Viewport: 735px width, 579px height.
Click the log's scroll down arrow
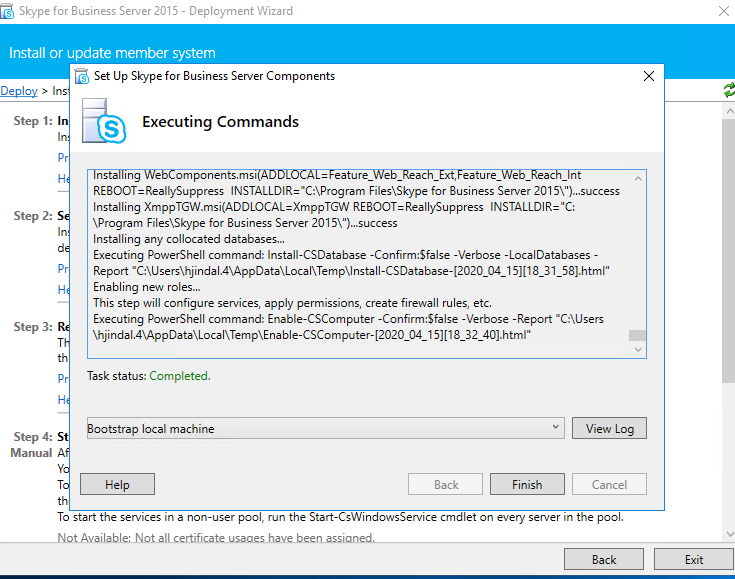pyautogui.click(x=637, y=349)
